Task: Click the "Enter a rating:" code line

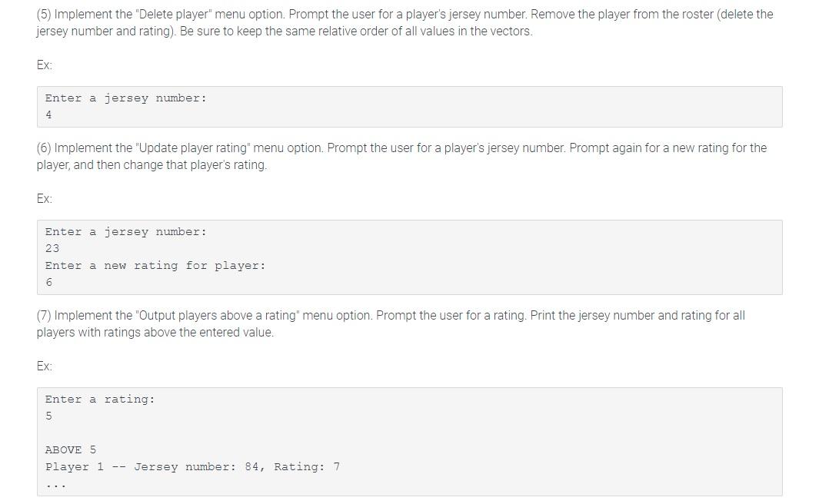Action: 100,400
